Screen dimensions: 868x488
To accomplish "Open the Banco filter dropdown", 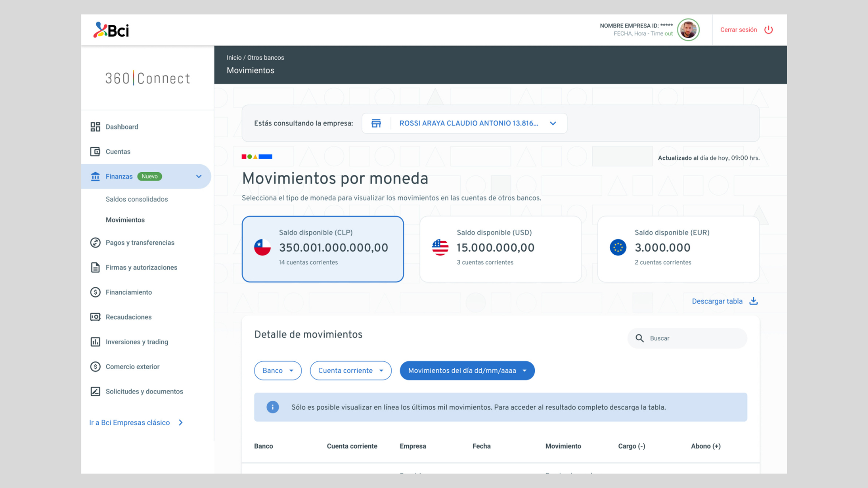I will point(278,371).
